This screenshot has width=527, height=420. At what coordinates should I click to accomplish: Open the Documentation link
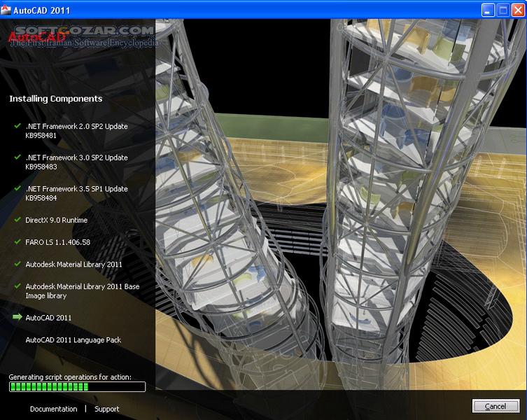click(53, 409)
